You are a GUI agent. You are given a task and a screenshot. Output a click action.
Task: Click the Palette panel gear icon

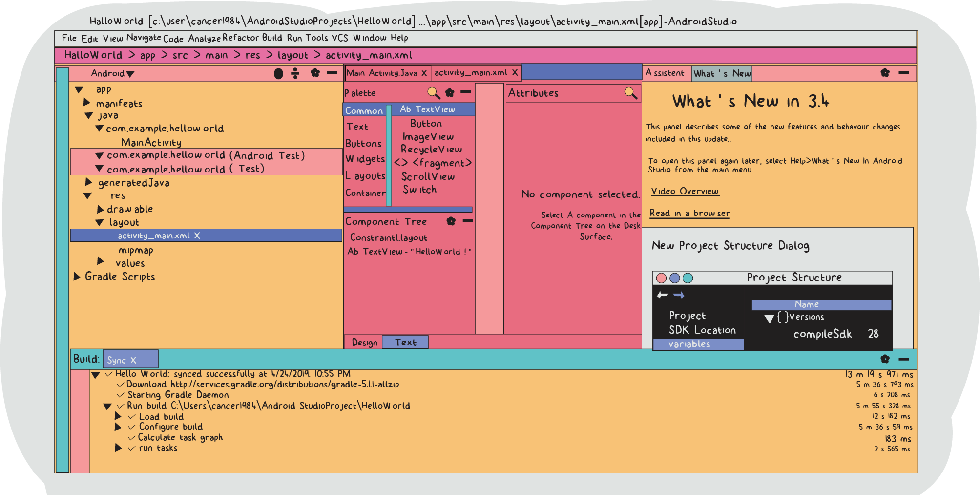pos(450,92)
